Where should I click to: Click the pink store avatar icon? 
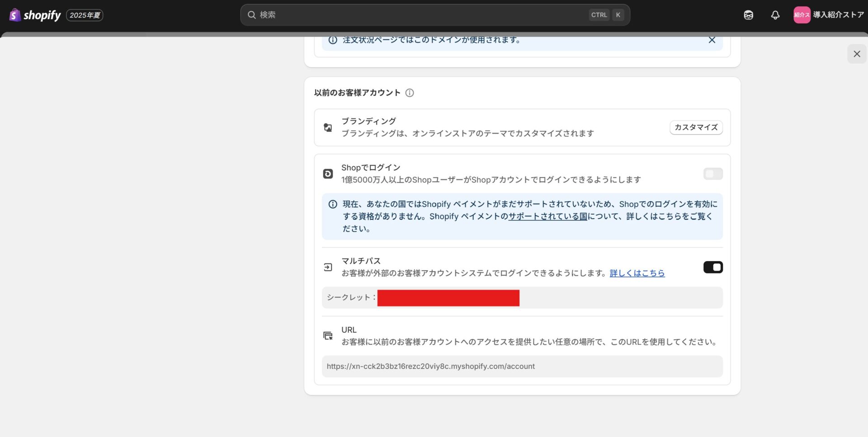(x=802, y=15)
